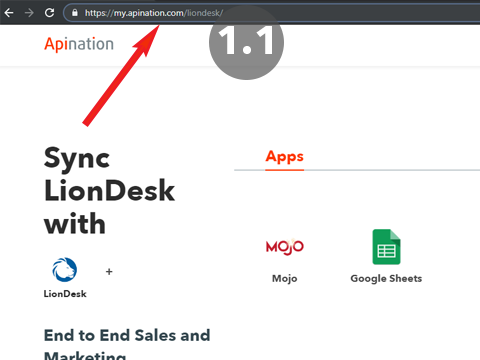Select the my.apination.com/liondesk URL field
This screenshot has width=480, height=360.
point(272,13)
